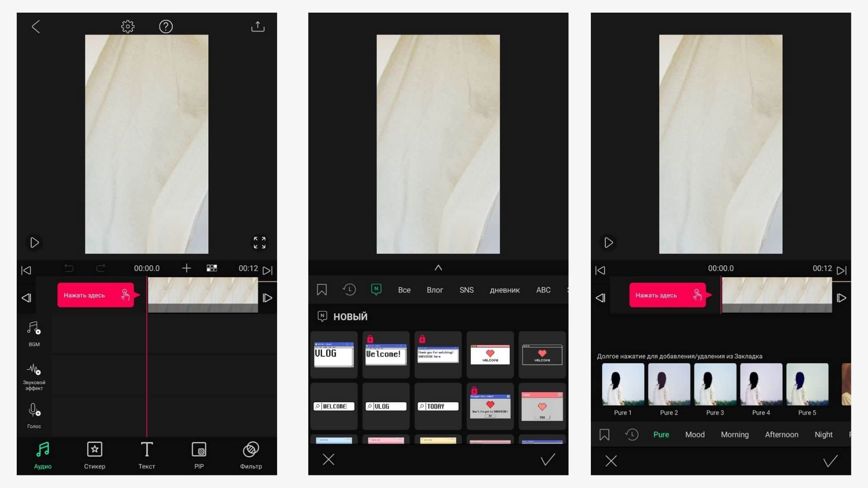Open bookmarks in the sticker panel

[321, 290]
